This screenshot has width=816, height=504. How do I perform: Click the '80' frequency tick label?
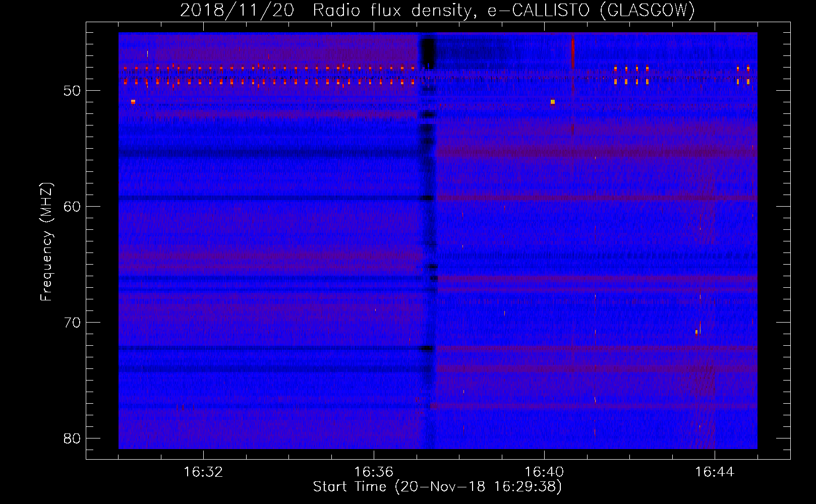click(x=72, y=438)
